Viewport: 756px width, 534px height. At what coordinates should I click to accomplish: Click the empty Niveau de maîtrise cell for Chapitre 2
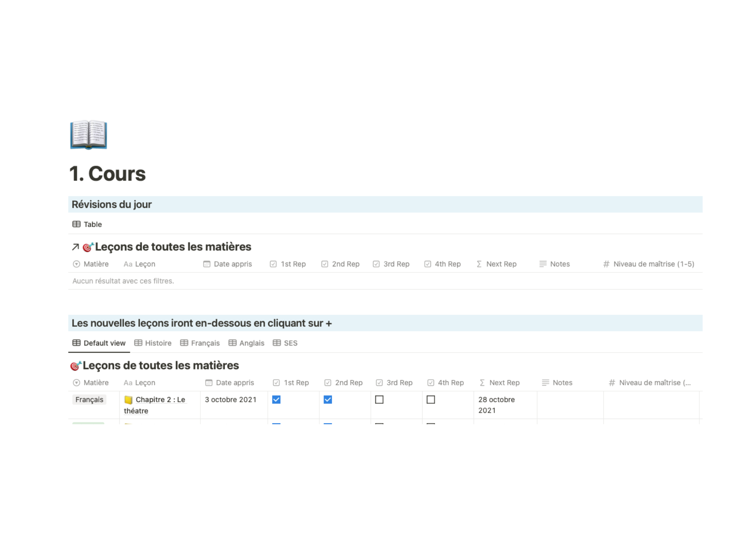tap(651, 405)
